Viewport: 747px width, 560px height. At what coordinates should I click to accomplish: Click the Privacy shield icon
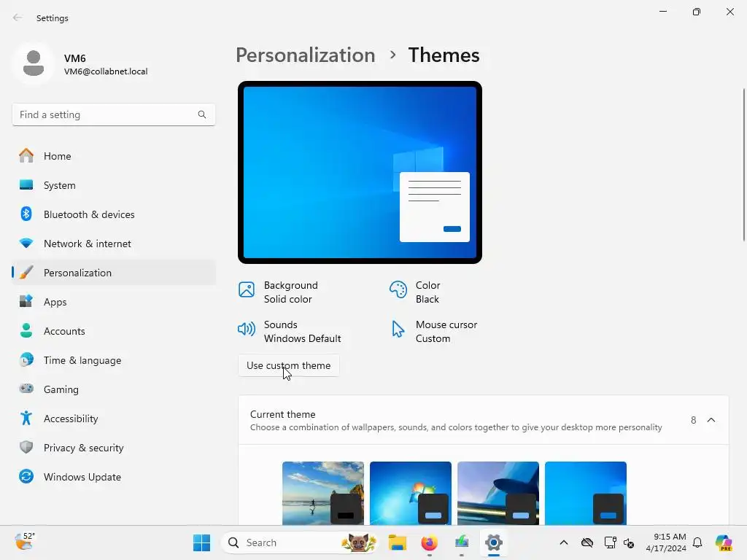click(x=26, y=447)
